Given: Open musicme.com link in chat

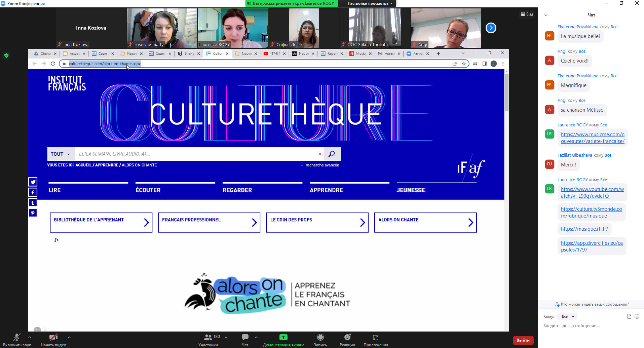Looking at the screenshot, I should click(x=593, y=138).
